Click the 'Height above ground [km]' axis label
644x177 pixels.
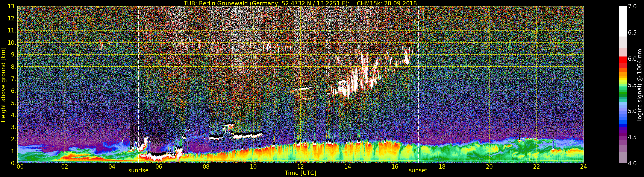coord(3,85)
